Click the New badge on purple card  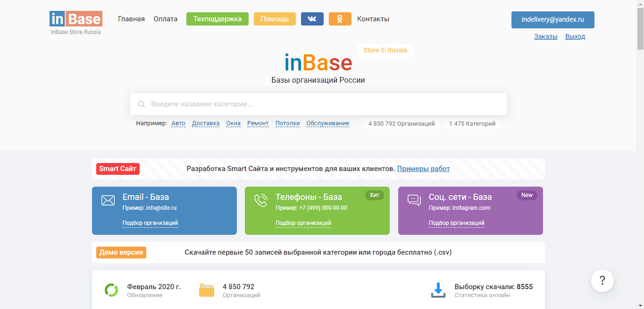click(527, 195)
